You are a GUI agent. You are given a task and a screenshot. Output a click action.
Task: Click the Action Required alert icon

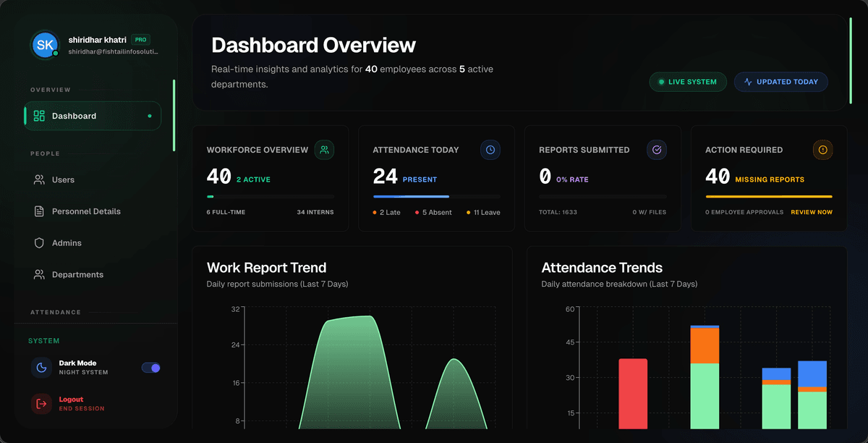coord(823,150)
